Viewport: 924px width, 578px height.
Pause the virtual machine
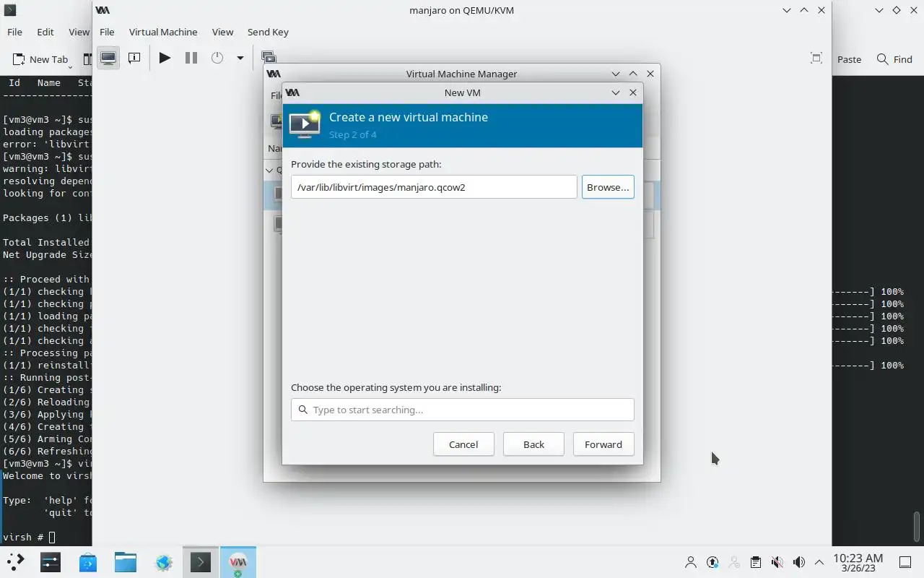pos(191,58)
